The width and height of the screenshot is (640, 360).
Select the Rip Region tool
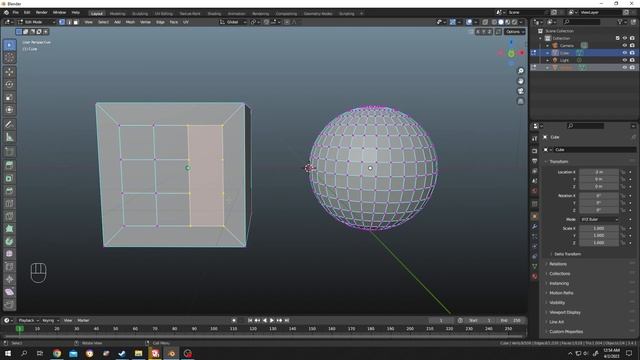click(x=9, y=304)
